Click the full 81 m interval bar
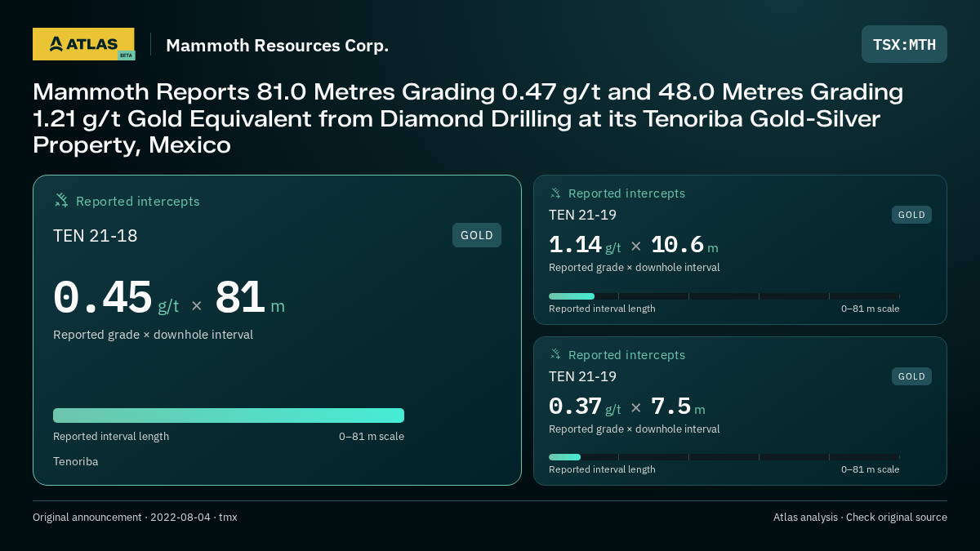The image size is (980, 551). (229, 415)
